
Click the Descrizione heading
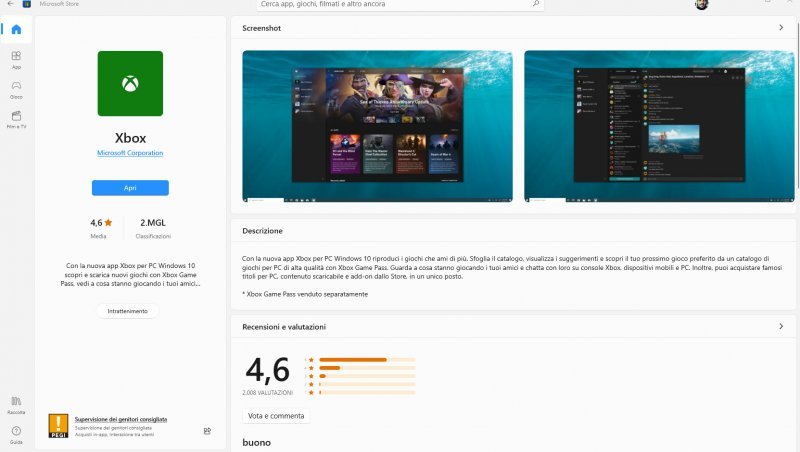click(x=262, y=231)
